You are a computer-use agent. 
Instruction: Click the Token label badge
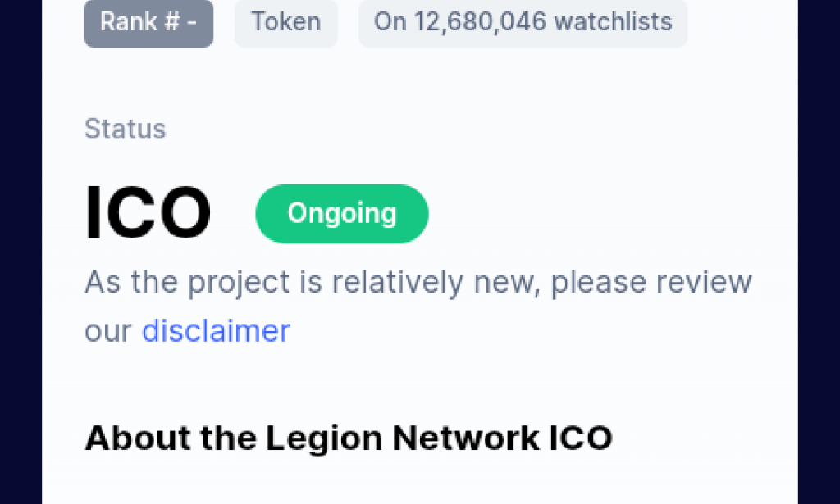(x=285, y=23)
